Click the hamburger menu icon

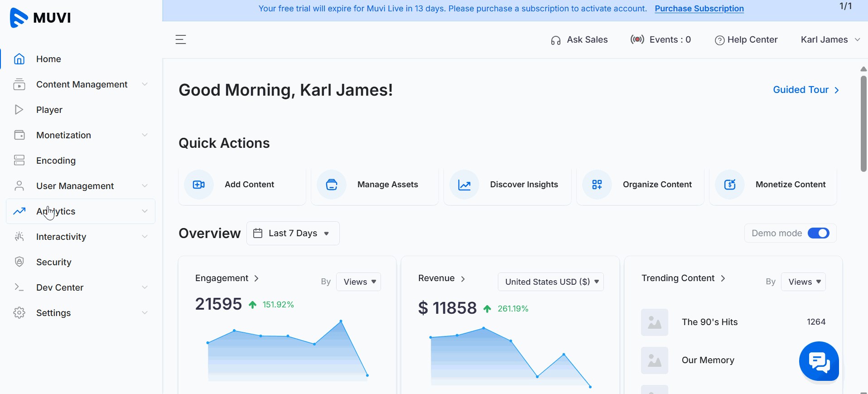pos(181,39)
